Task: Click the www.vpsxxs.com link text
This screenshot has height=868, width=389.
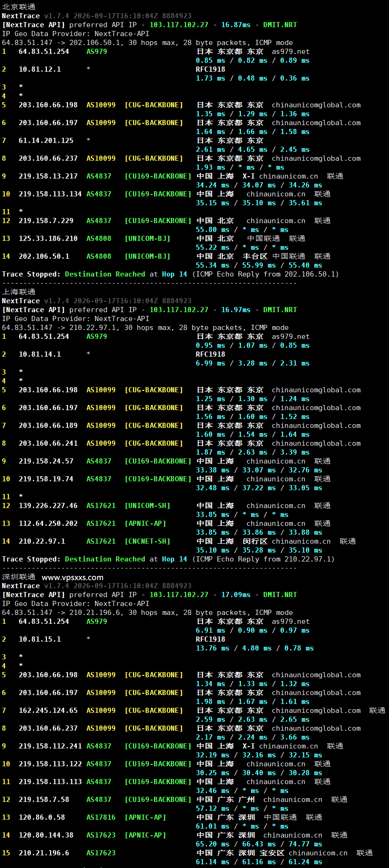Action: point(73,577)
